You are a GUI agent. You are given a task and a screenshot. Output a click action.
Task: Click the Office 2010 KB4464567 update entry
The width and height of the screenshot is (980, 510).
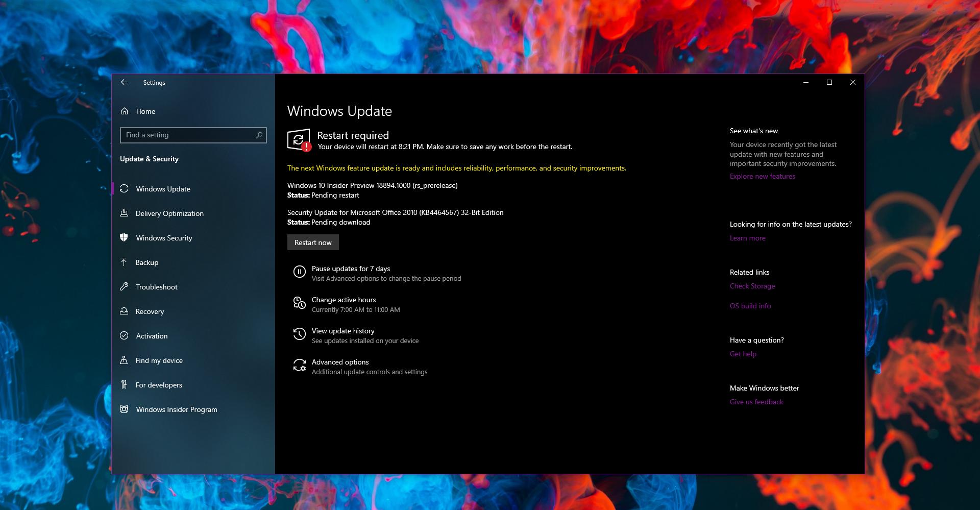(395, 212)
